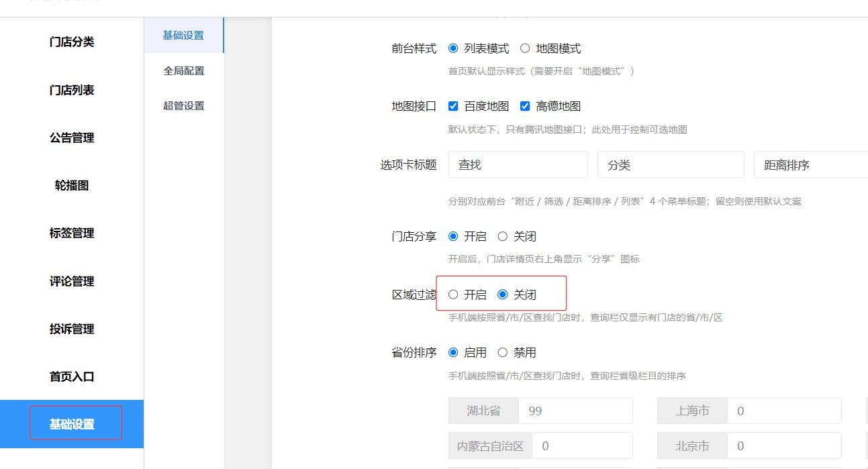Navigate to 评论管理
This screenshot has width=868, height=469.
(x=72, y=282)
